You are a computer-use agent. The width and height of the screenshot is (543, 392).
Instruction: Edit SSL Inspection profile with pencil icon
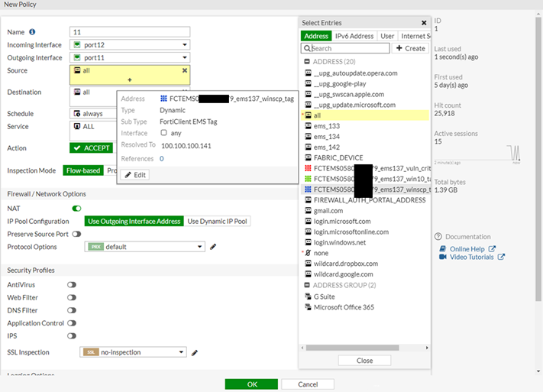[x=195, y=352]
